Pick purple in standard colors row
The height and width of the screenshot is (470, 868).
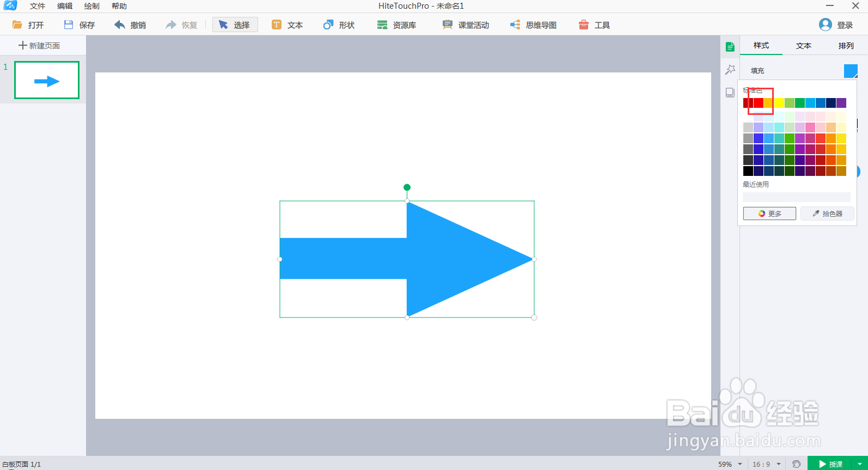pos(841,103)
